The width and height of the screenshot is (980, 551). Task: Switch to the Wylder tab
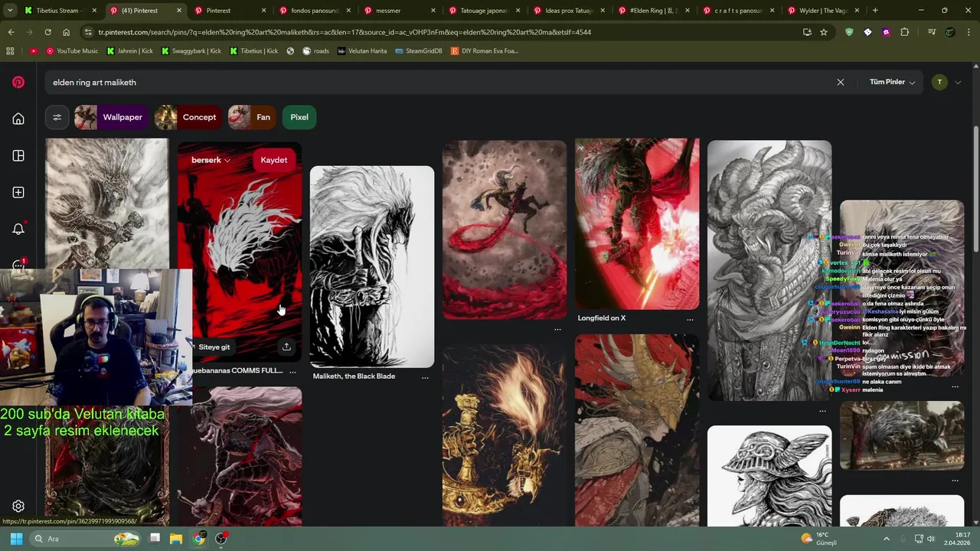coord(823,11)
